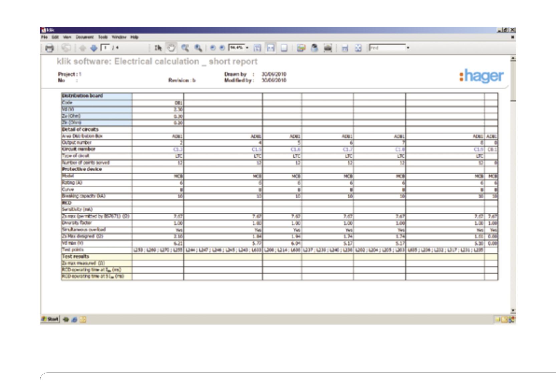
Task: Click in the Find search field
Action: tap(387, 48)
